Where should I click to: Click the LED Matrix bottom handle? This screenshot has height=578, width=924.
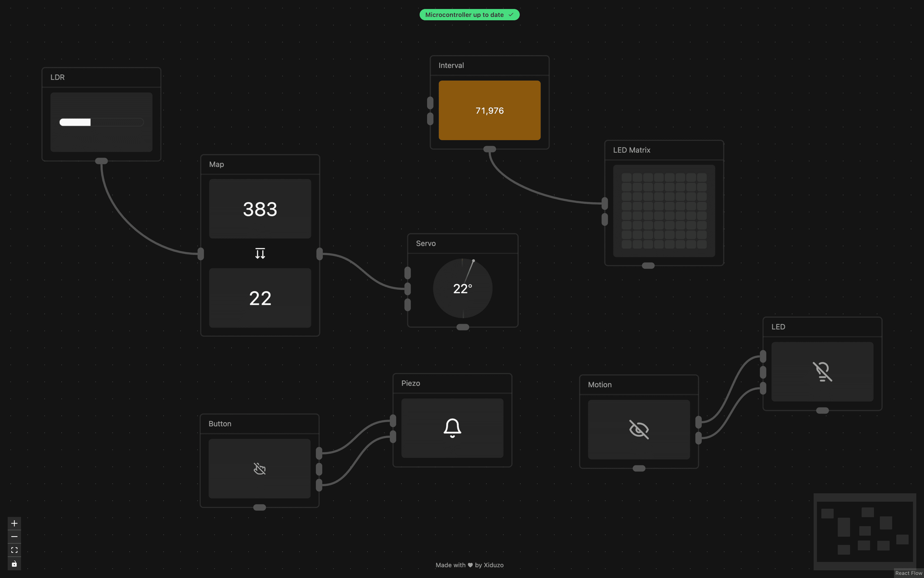coord(648,266)
